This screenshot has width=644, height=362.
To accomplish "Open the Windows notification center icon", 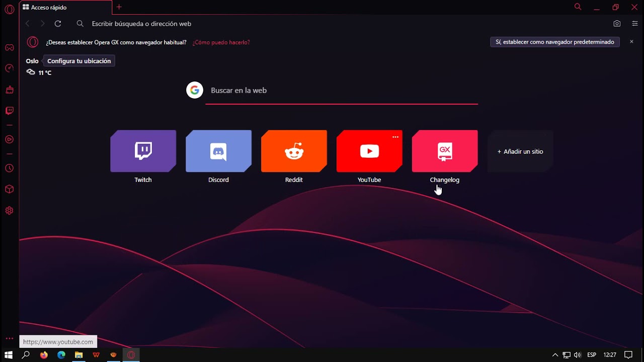I will click(x=628, y=355).
